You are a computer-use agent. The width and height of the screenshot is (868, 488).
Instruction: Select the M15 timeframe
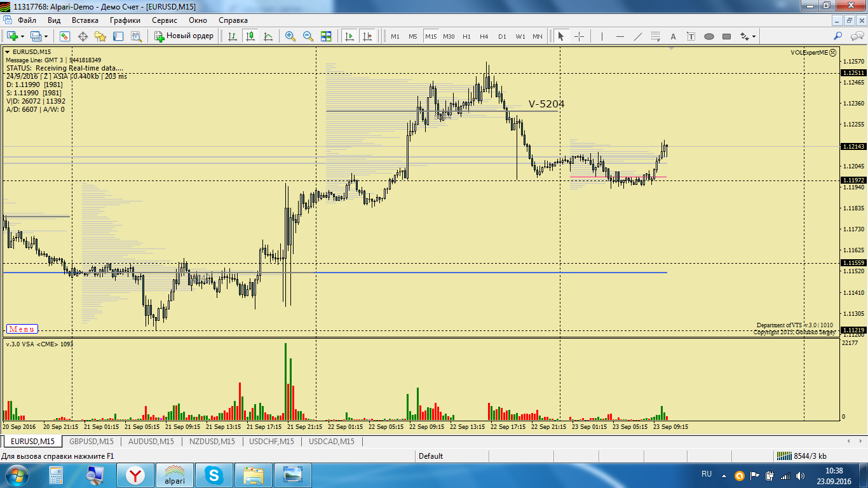tap(431, 36)
